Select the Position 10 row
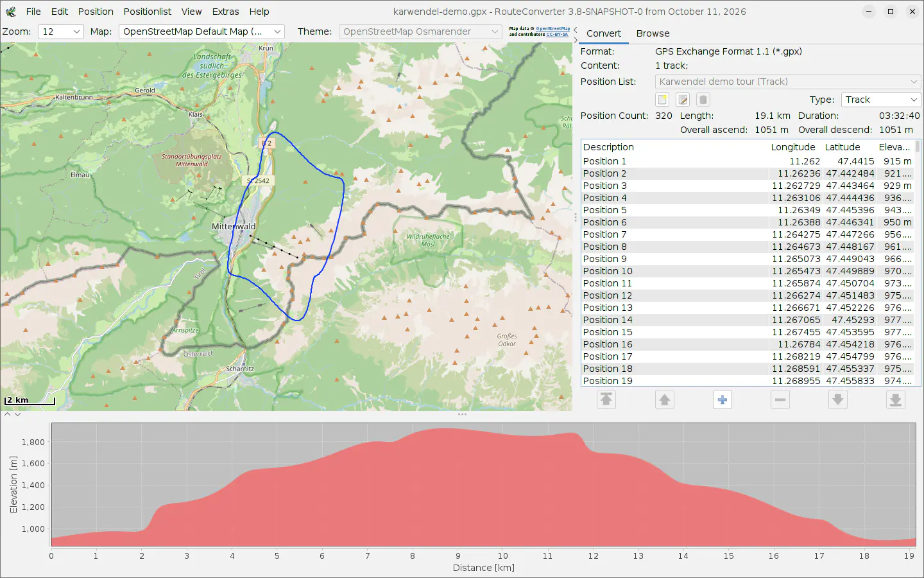Image resolution: width=924 pixels, height=578 pixels. click(x=748, y=271)
